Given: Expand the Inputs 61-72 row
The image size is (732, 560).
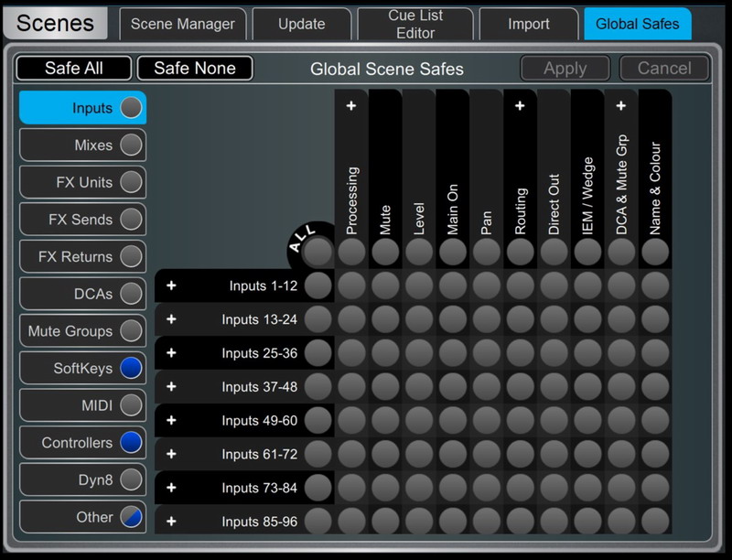Looking at the screenshot, I should click(x=171, y=454).
